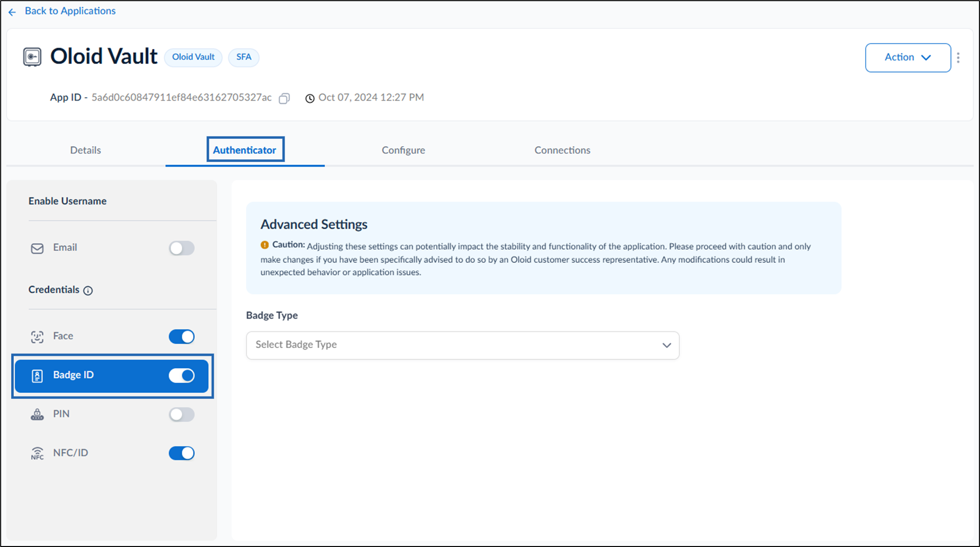Viewport: 980px width, 547px height.
Task: Turn off the Badge ID toggle
Action: pyautogui.click(x=182, y=375)
